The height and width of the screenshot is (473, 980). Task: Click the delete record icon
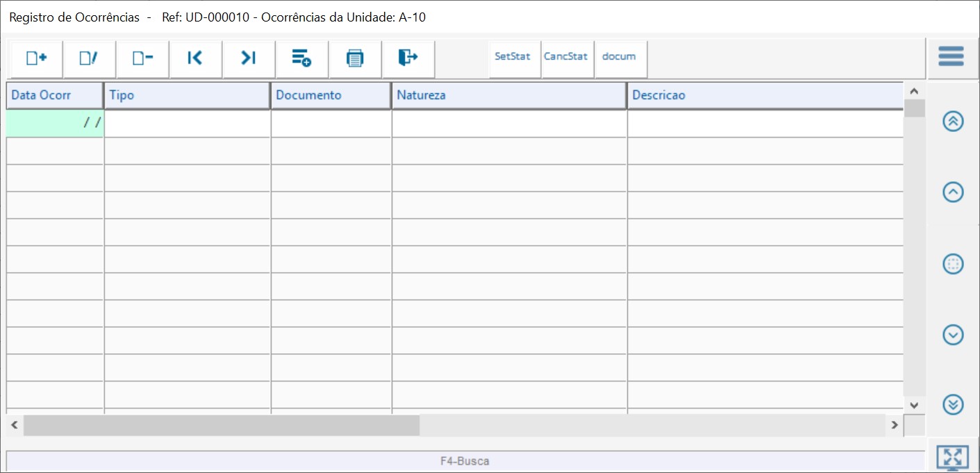coord(142,58)
